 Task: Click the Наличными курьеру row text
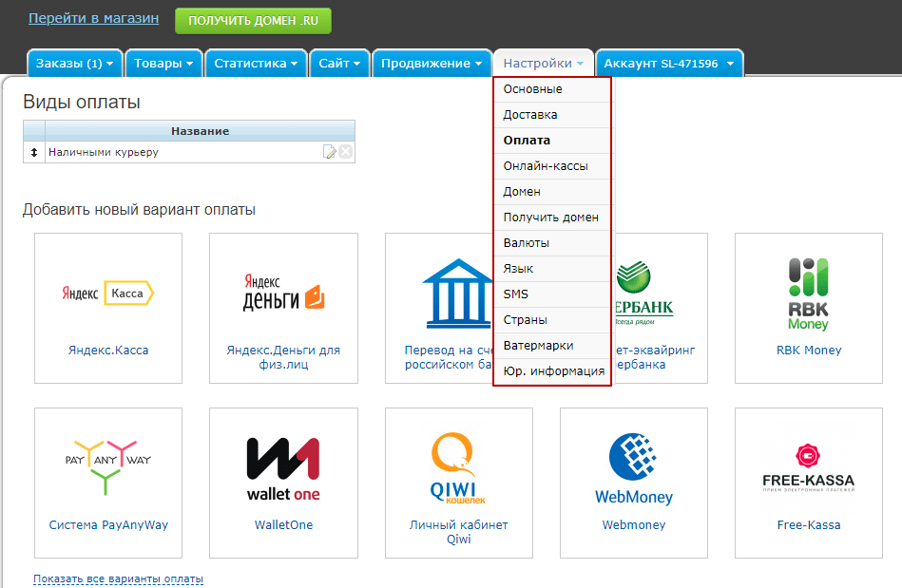coord(104,152)
